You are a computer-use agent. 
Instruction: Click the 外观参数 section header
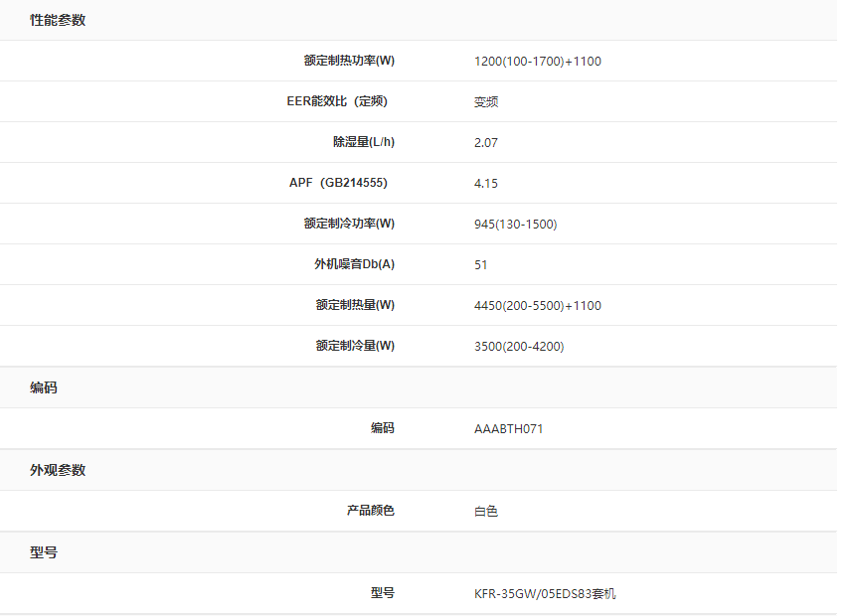(x=58, y=470)
